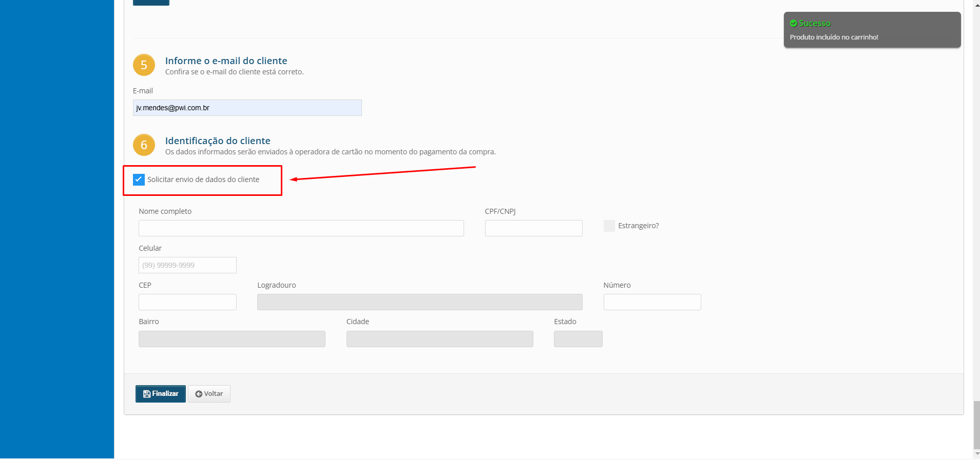Tick the Estrangeiro? checkbox

coord(609,226)
